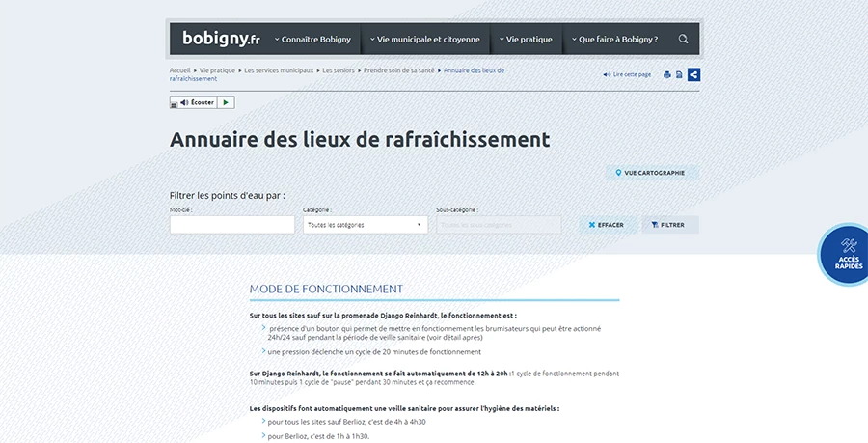
Task: Expand the Que faire à Bobigny ? menu
Action: 615,40
